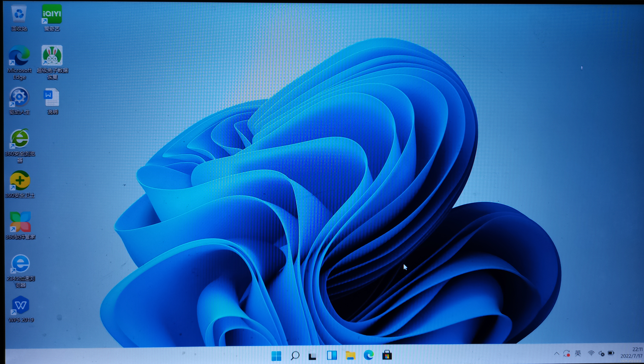Click the 360安全卫士 shortcut icon

(x=20, y=181)
